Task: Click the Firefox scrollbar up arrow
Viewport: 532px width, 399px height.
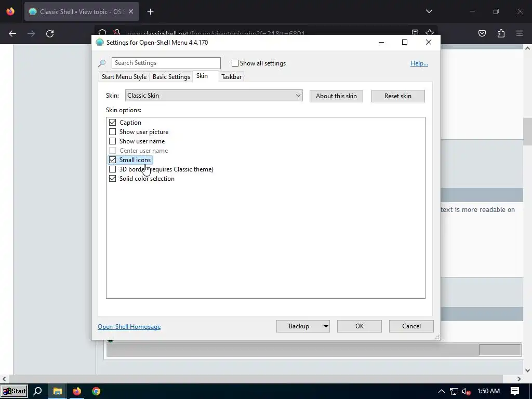Action: 527,48
